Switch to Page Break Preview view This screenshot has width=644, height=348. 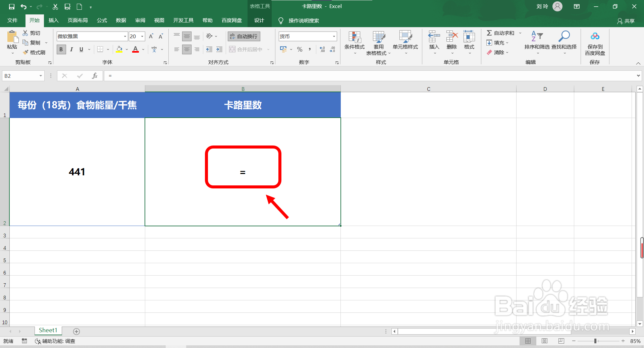click(561, 341)
